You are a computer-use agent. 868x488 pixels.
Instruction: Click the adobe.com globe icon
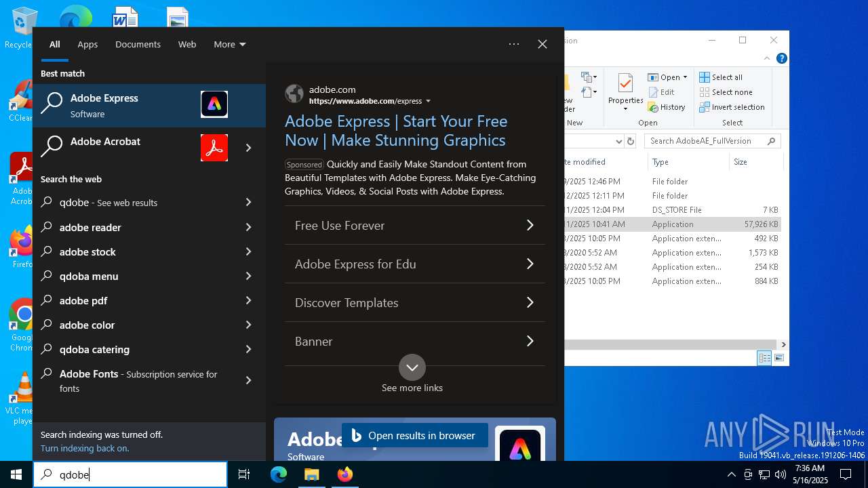[x=294, y=94]
